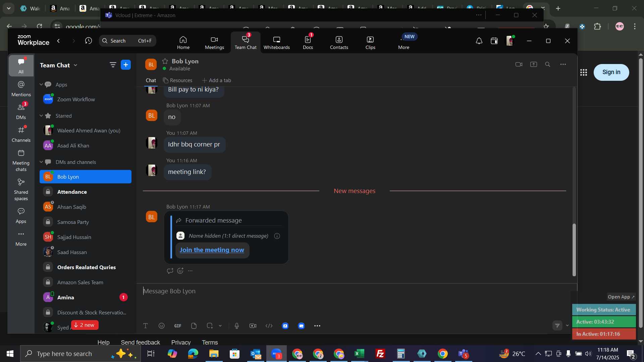644x362 pixels.
Task: Insert a code snippet
Action: pyautogui.click(x=269, y=326)
